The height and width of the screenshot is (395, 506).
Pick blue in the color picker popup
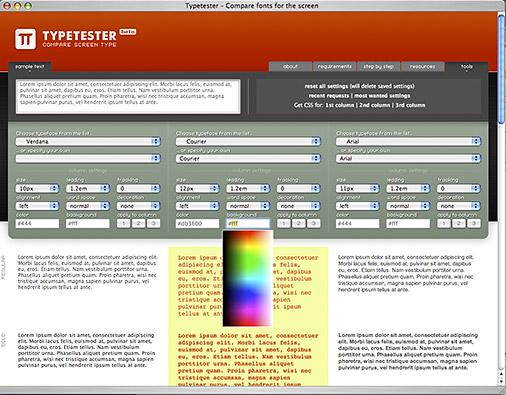tap(247, 293)
